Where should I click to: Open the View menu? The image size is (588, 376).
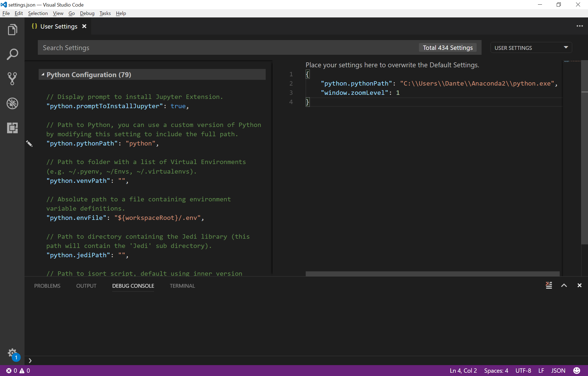click(58, 13)
